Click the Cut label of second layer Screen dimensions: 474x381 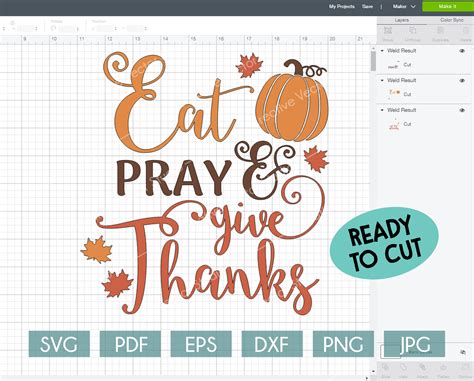[407, 94]
